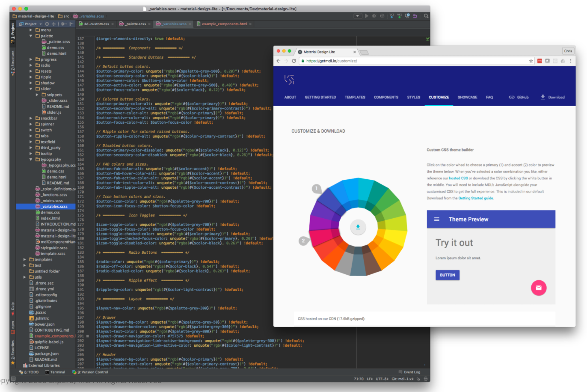Click the Search Everywhere magnifier in IDE

[426, 16]
